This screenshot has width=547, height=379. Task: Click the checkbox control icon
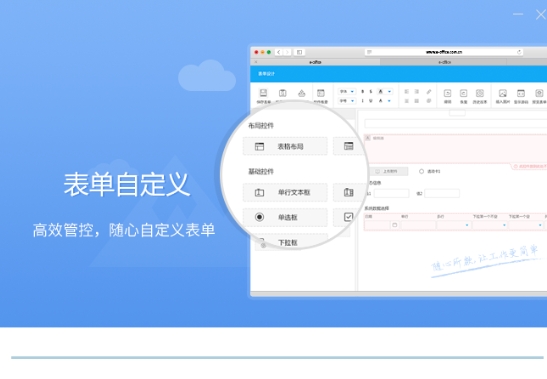coord(348,217)
